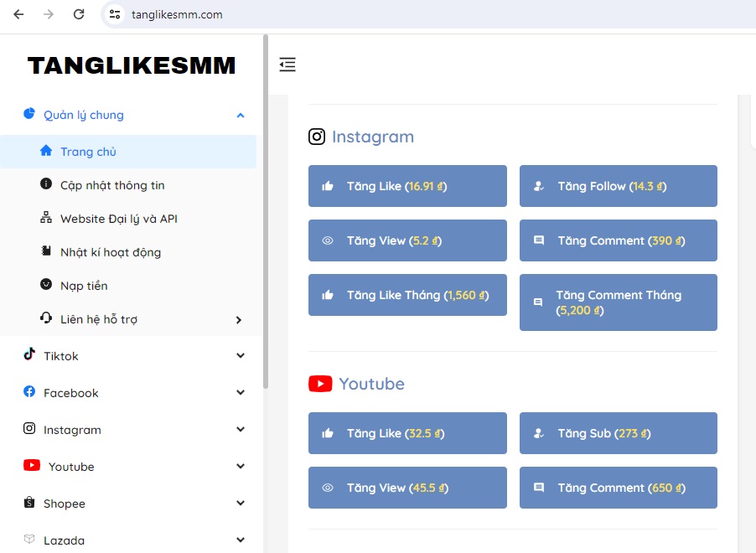Click the browser back arrow
The image size is (756, 553).
tap(18, 14)
